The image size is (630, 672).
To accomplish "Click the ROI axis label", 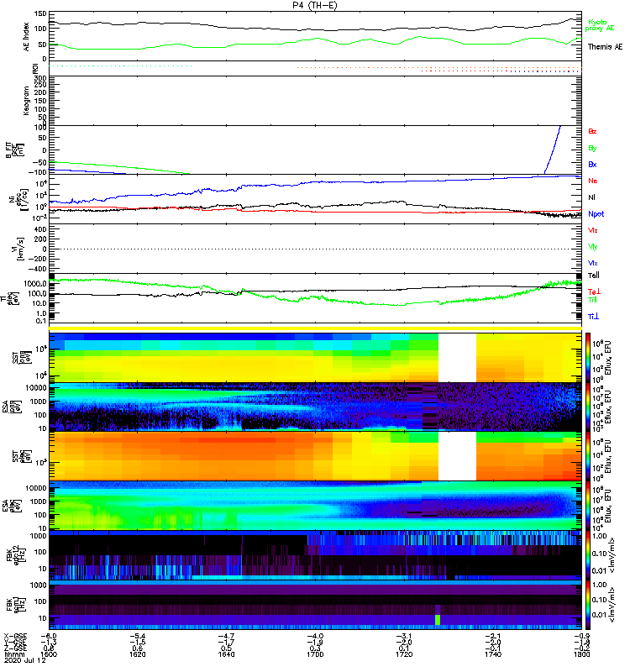I will 35,68.
